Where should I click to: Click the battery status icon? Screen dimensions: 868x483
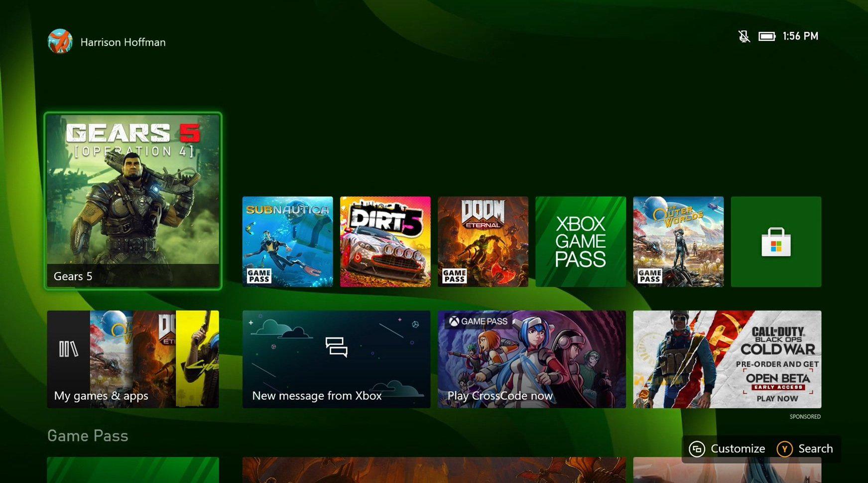[766, 36]
